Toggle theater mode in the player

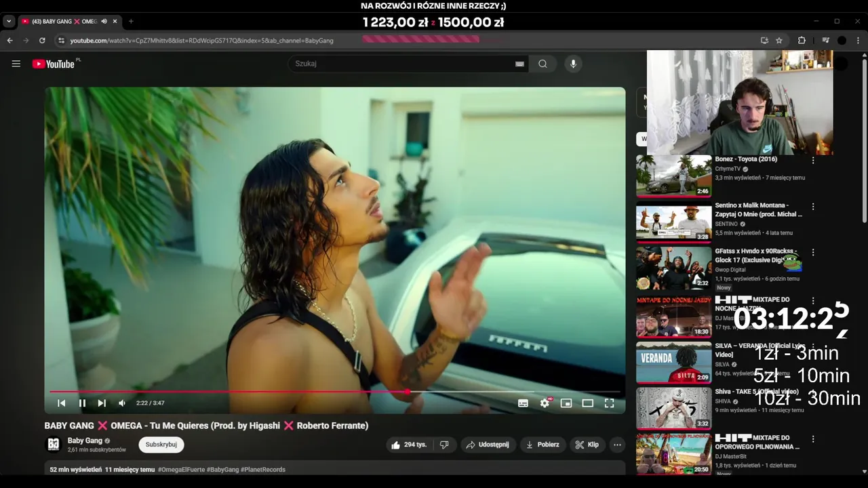pos(588,403)
